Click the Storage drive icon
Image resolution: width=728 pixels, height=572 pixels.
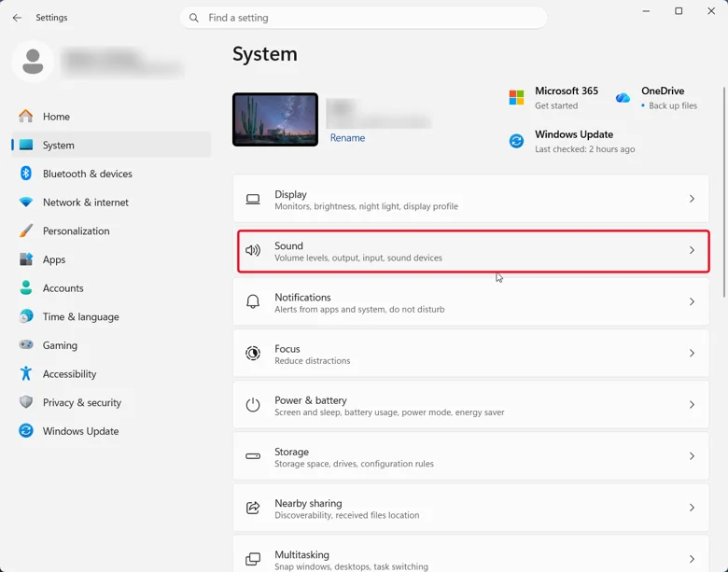point(253,456)
